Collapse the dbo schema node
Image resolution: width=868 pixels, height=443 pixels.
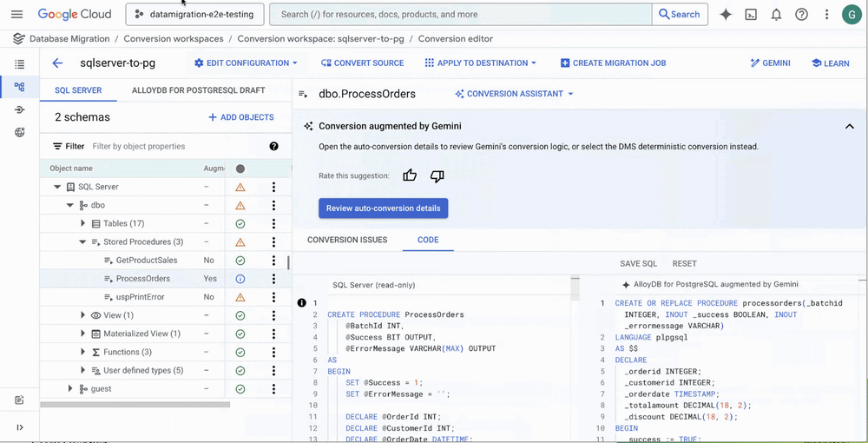pyautogui.click(x=69, y=206)
